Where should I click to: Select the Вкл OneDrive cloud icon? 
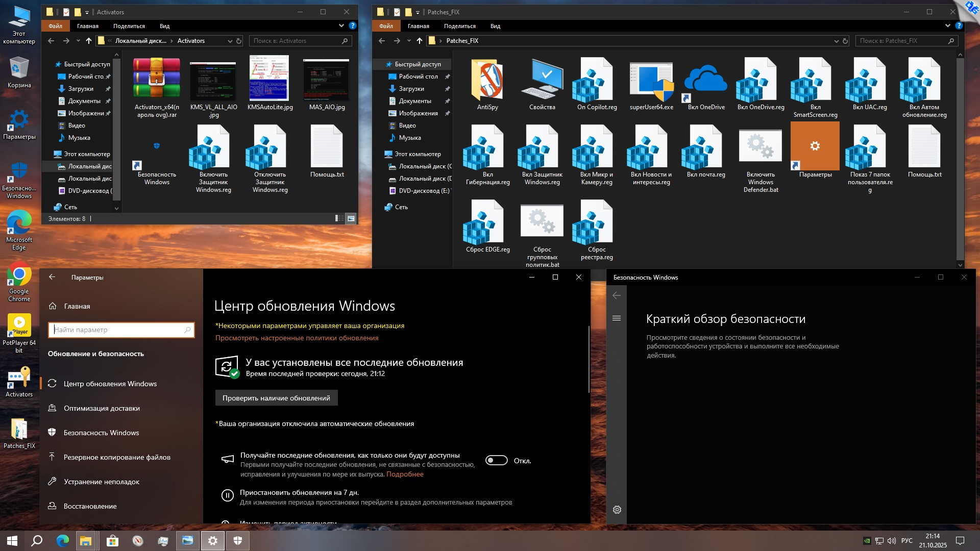tap(704, 79)
